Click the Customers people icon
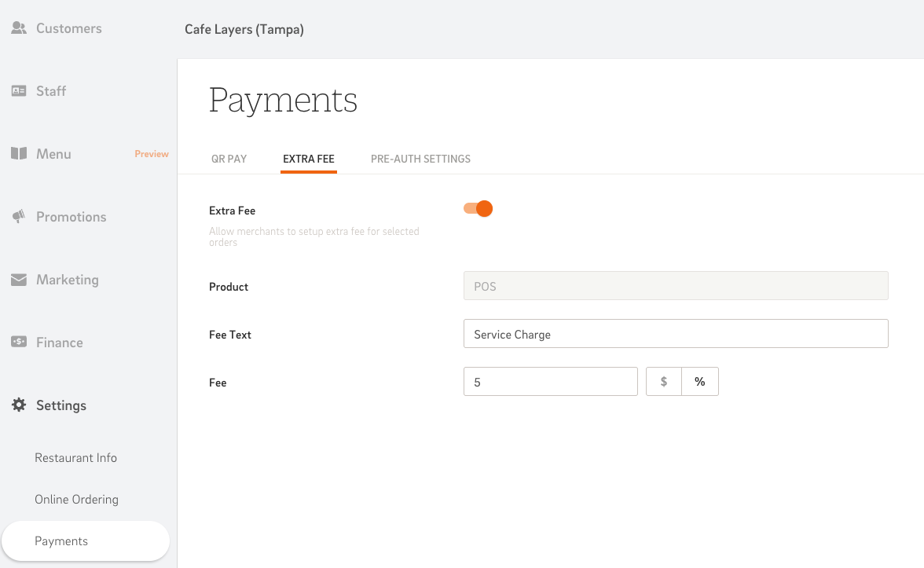 pos(19,27)
